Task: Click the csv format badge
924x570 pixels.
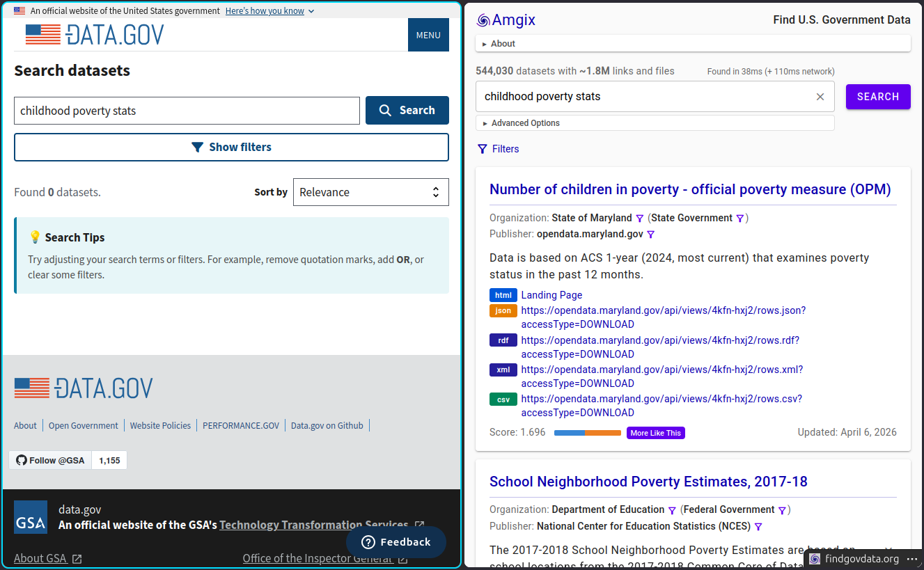Action: point(503,399)
